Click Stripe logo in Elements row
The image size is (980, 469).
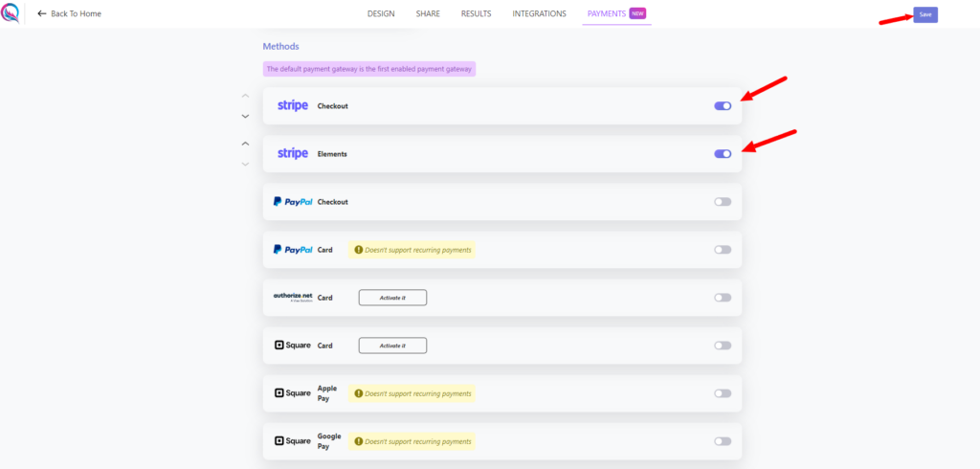[293, 154]
